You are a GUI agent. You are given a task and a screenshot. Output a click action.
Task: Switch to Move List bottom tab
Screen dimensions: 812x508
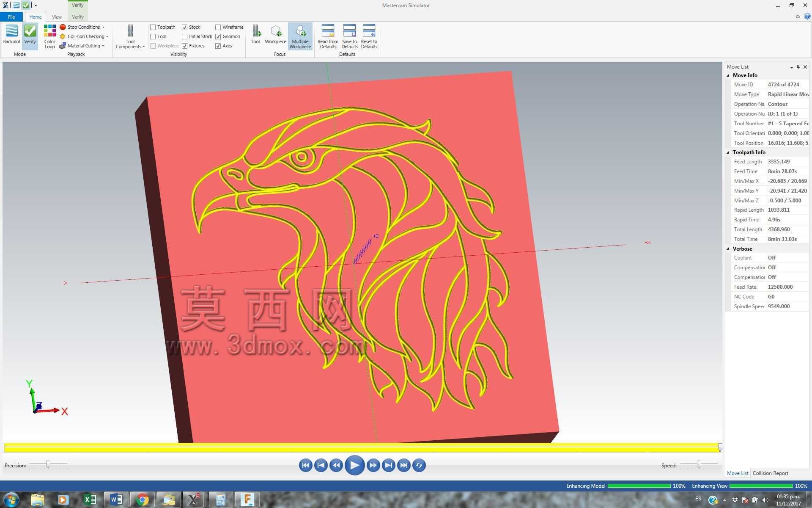pos(738,473)
